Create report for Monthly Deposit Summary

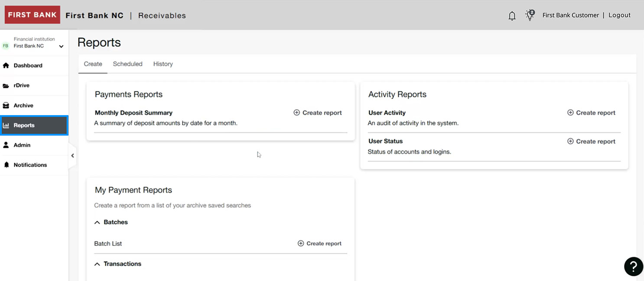coord(318,113)
